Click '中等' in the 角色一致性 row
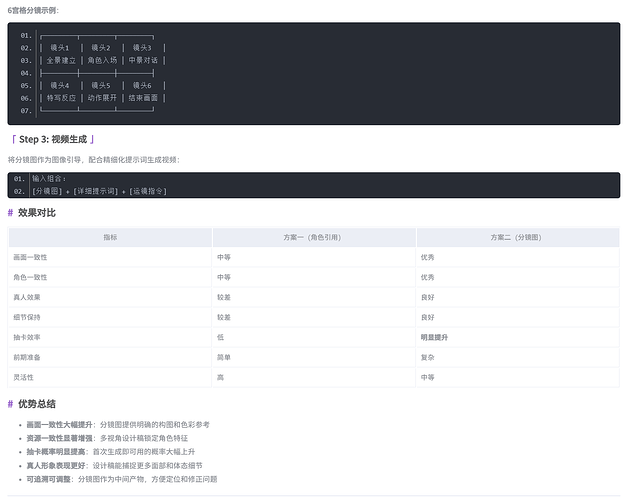This screenshot has height=500, width=625. tap(224, 277)
